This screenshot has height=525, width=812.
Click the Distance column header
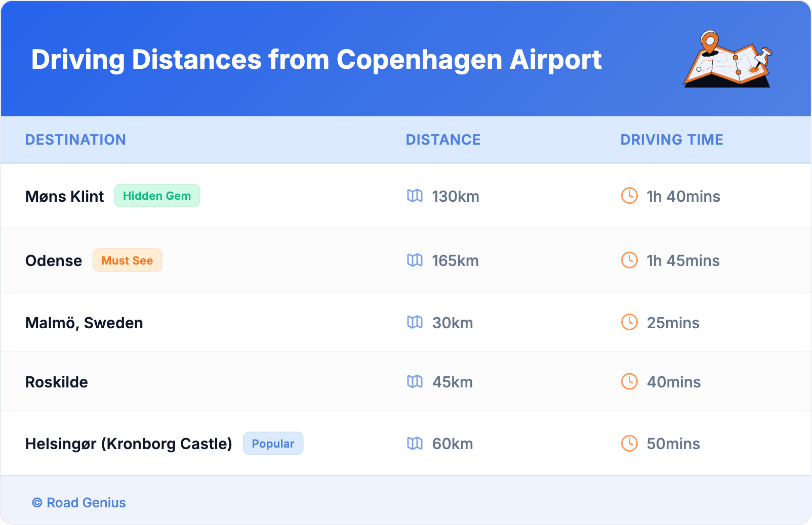click(443, 140)
